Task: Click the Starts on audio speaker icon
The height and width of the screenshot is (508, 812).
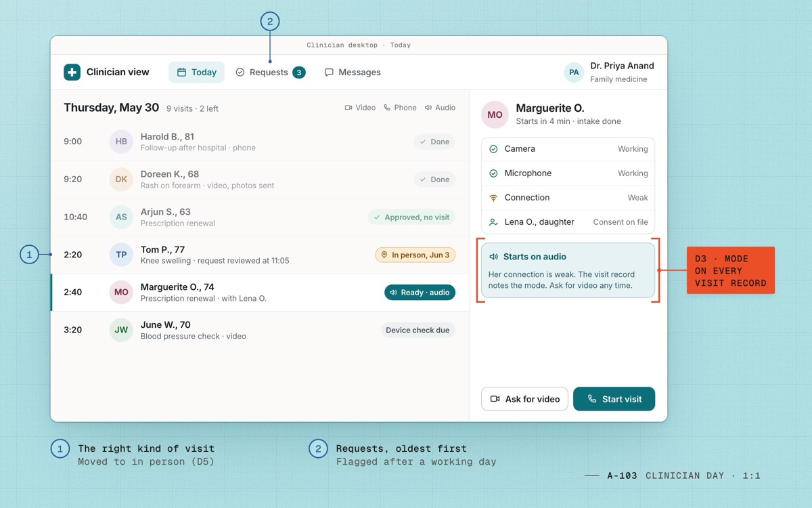Action: [x=493, y=257]
